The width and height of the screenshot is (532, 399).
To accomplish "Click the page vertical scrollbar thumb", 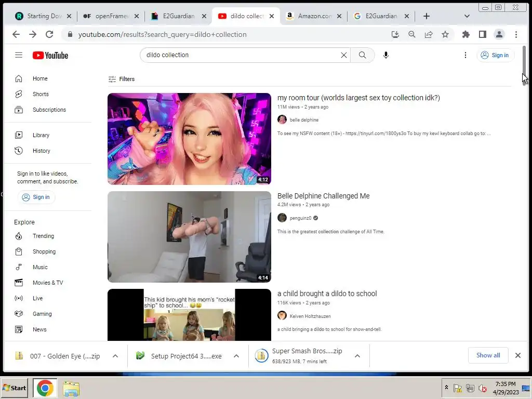I will pos(524,65).
